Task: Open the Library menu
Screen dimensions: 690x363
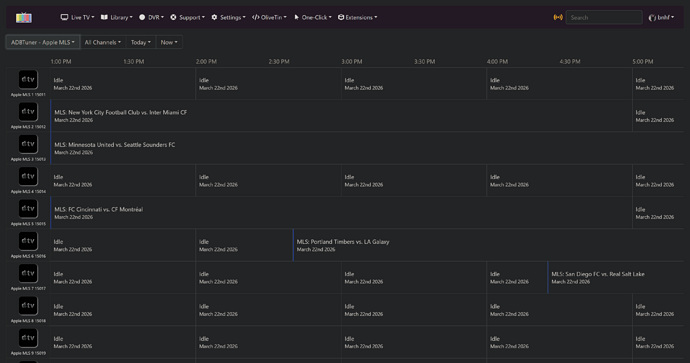Action: point(117,17)
